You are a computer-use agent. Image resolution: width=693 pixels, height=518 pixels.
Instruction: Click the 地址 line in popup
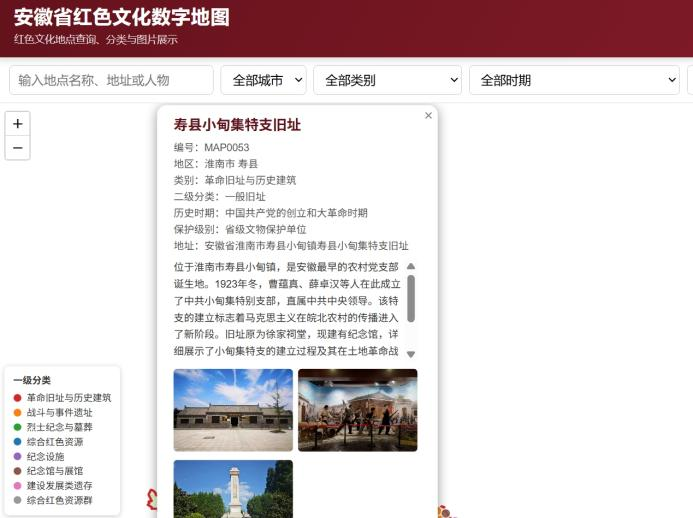[291, 245]
